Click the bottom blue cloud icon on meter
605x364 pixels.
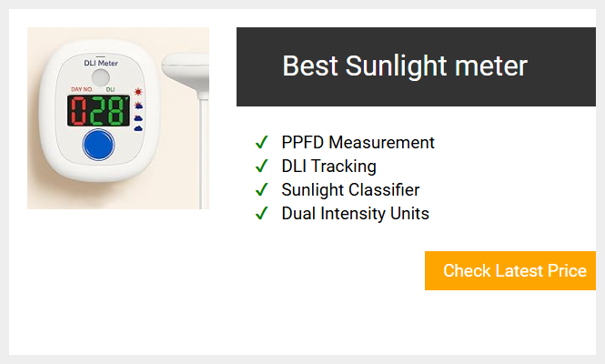(138, 128)
